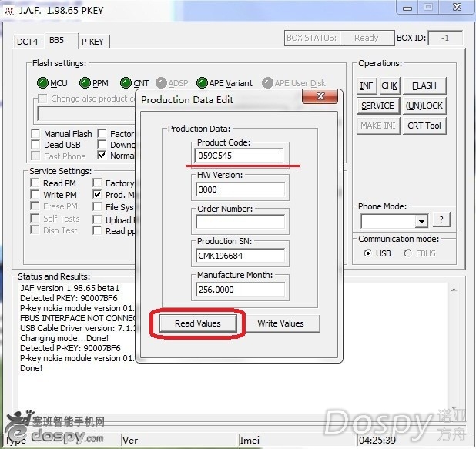Tick the Disp Test checkbox
The height and width of the screenshot is (449, 476).
pyautogui.click(x=35, y=230)
